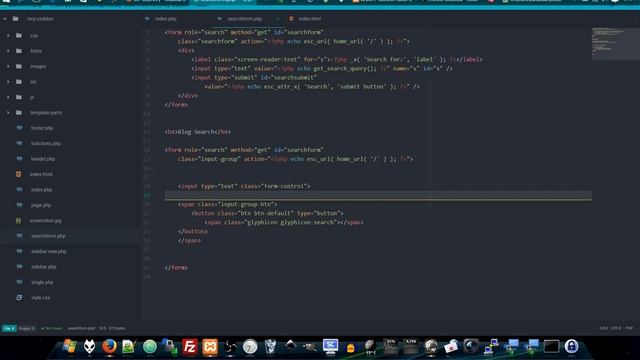Open Notepad++ from the dock
The width and height of the screenshot is (640, 360).
pos(129,347)
